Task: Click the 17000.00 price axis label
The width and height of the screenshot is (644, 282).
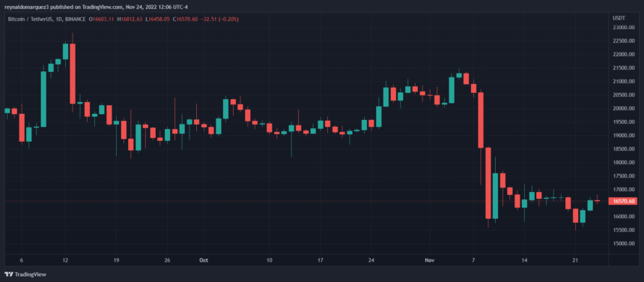Action: pos(623,190)
